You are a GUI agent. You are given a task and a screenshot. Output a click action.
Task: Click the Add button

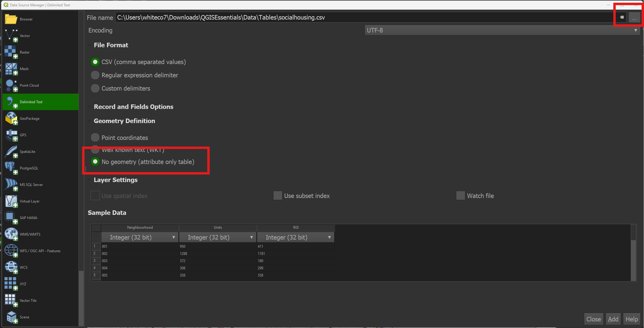point(613,319)
